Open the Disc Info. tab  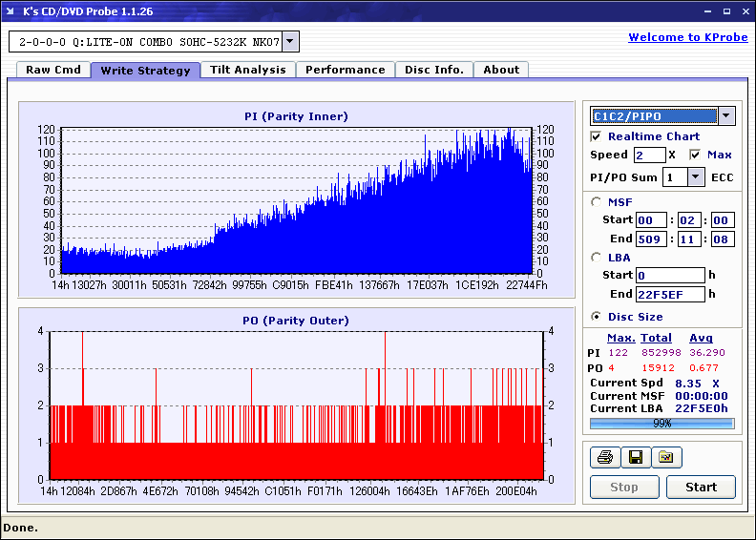[434, 70]
